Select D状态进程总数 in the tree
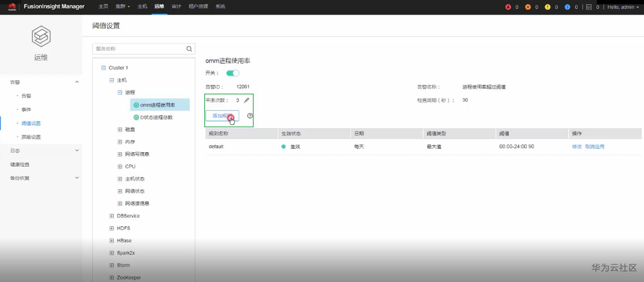The height and width of the screenshot is (282, 644). [156, 117]
